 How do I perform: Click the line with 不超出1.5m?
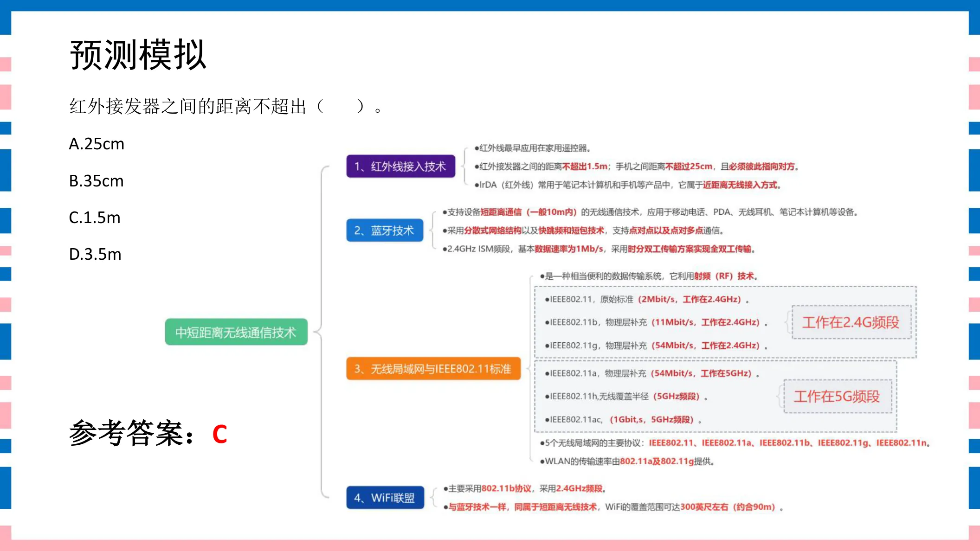point(636,167)
